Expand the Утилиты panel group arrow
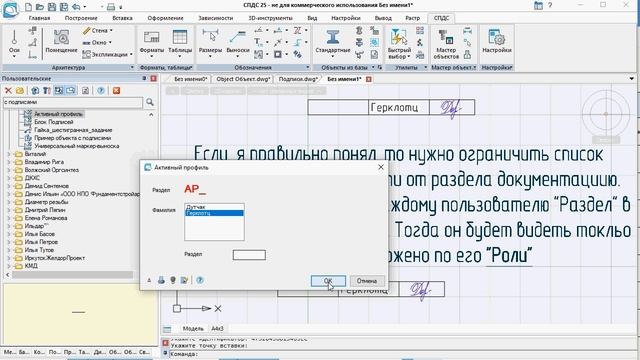Screen dimensions: 640x360 (425, 67)
